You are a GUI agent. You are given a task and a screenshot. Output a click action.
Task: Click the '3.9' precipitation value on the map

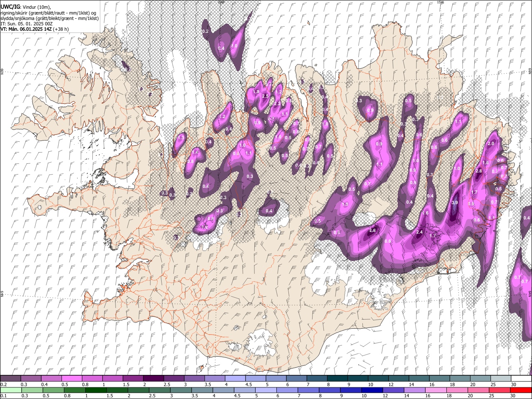(x=454, y=203)
